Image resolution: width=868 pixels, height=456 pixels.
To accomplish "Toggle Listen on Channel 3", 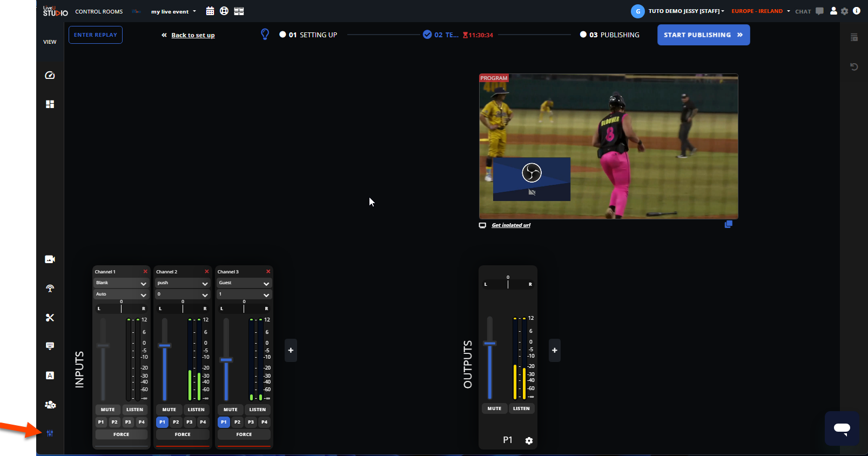I will [x=257, y=410].
